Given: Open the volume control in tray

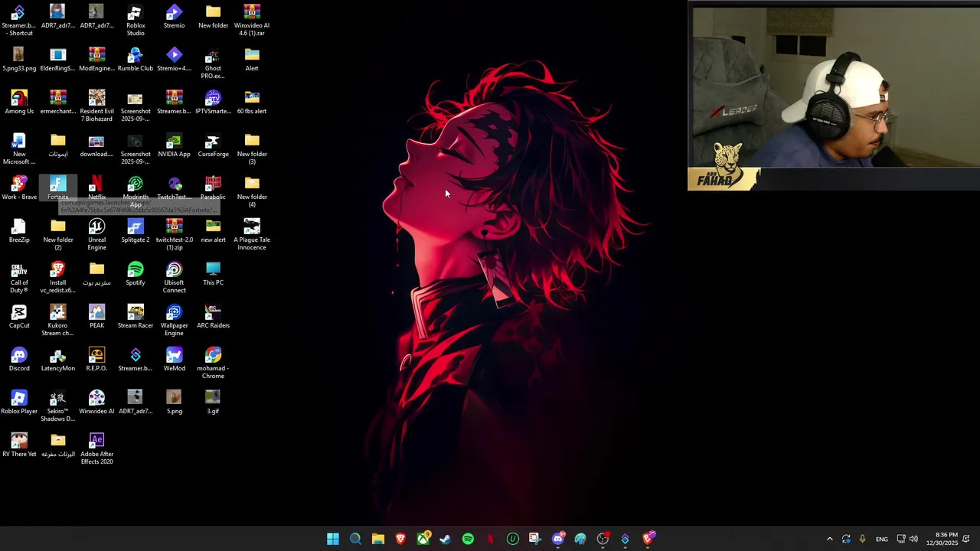Looking at the screenshot, I should point(913,540).
